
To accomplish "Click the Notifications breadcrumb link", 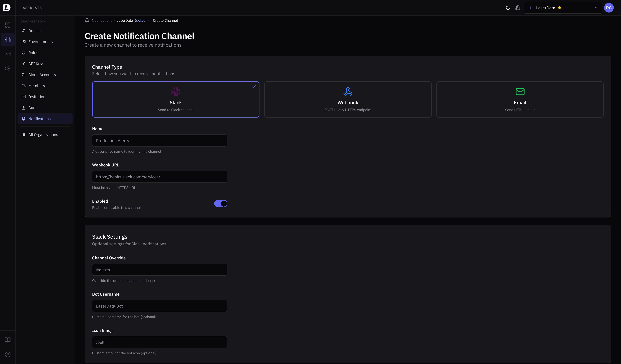I will point(102,20).
